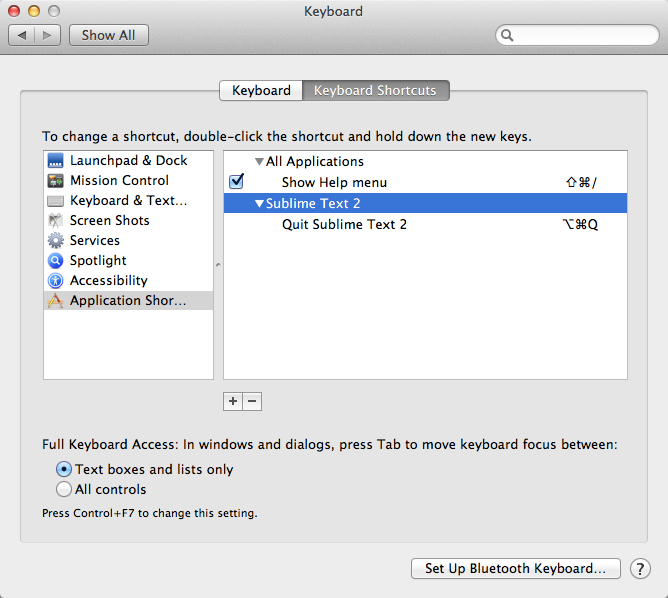Click the Mission Control icon in the sidebar
Screen dimensions: 668x598
(x=55, y=181)
